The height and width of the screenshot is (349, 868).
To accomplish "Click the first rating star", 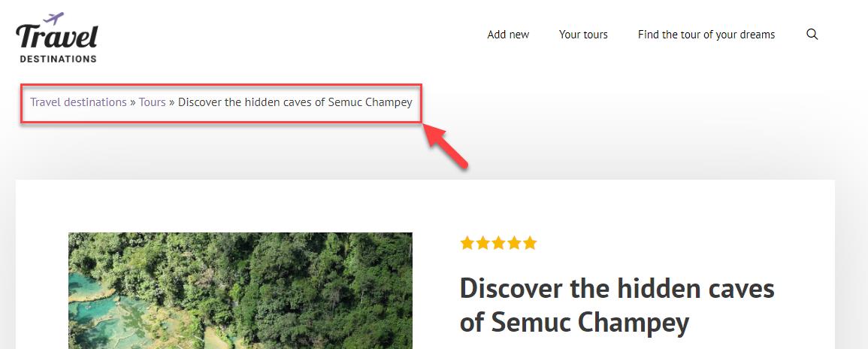I will pyautogui.click(x=467, y=243).
